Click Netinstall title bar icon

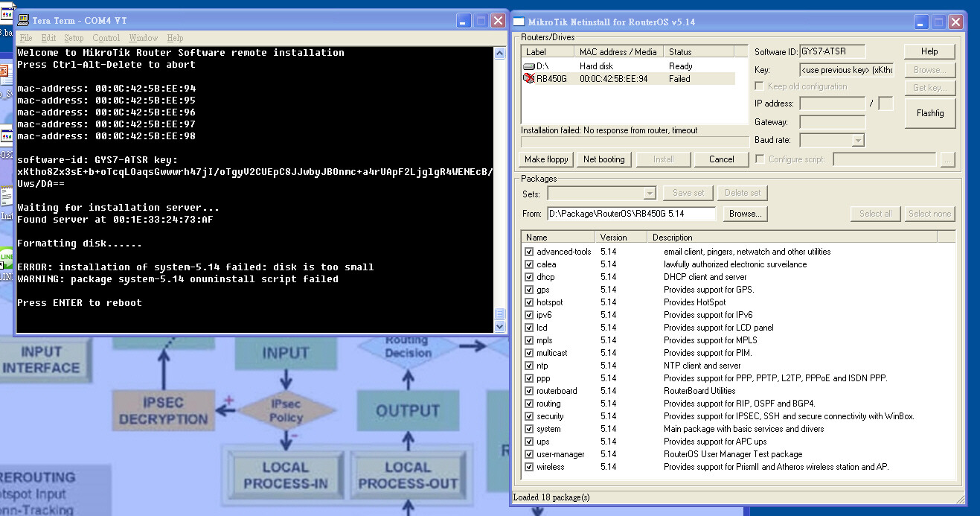coord(519,22)
